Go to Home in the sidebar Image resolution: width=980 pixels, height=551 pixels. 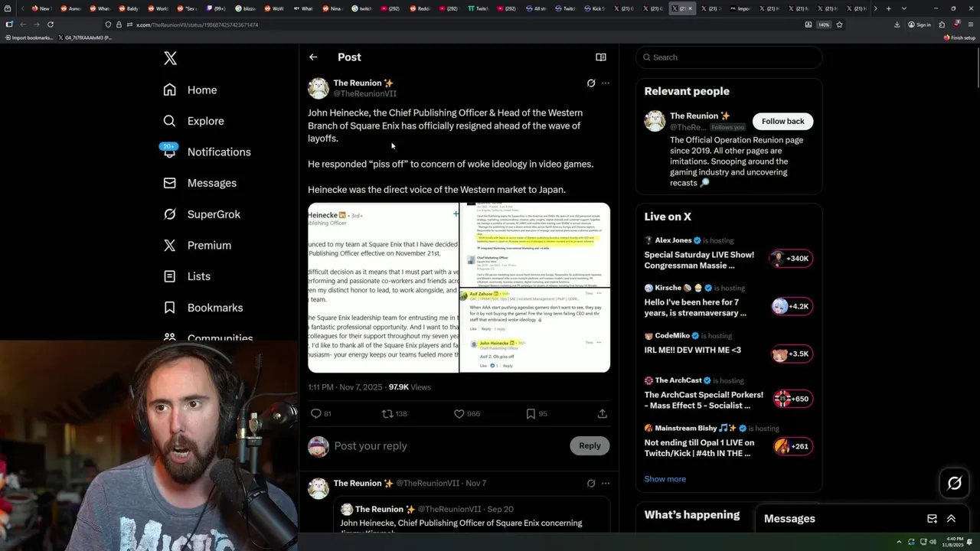[x=191, y=90]
